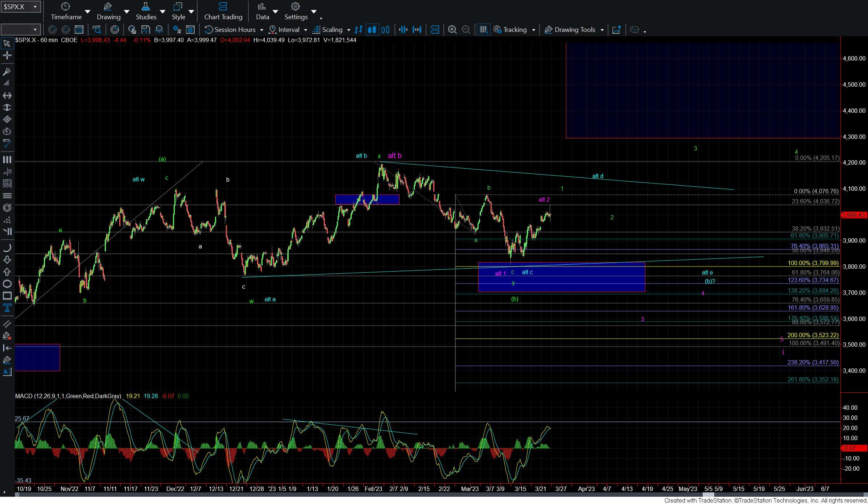
Task: Select the rectangle drawing tool
Action: coord(7,296)
